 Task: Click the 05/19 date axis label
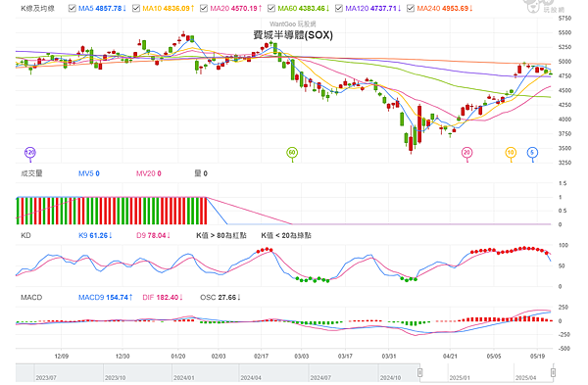coord(537,356)
